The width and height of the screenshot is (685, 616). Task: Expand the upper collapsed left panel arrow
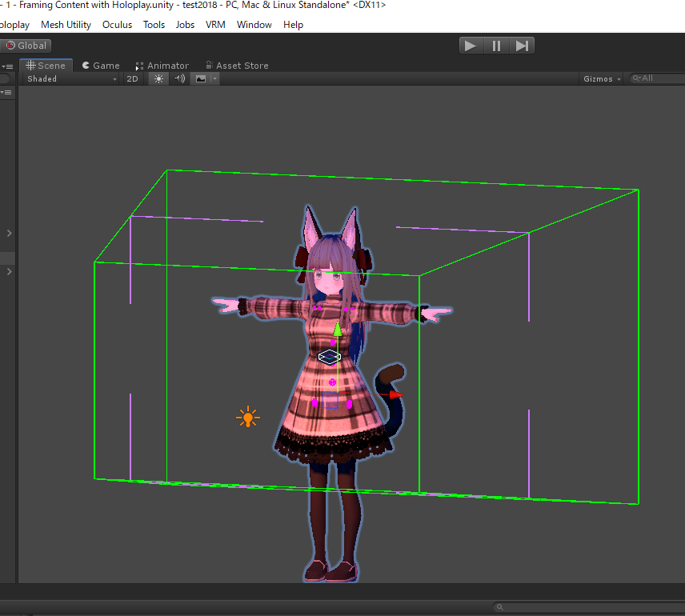(x=9, y=234)
